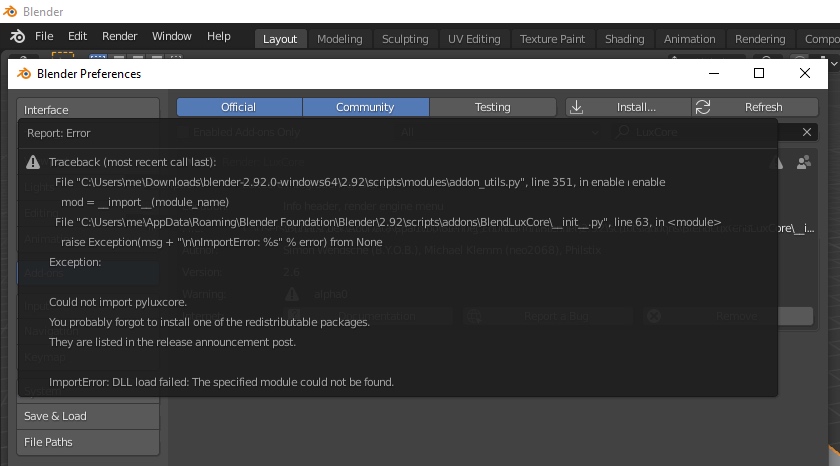Open the Window menu
Viewport: 840px width, 466px height.
point(171,36)
